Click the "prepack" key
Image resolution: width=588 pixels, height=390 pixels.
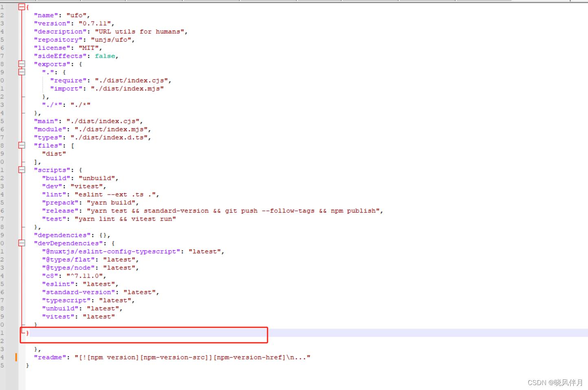coord(60,203)
